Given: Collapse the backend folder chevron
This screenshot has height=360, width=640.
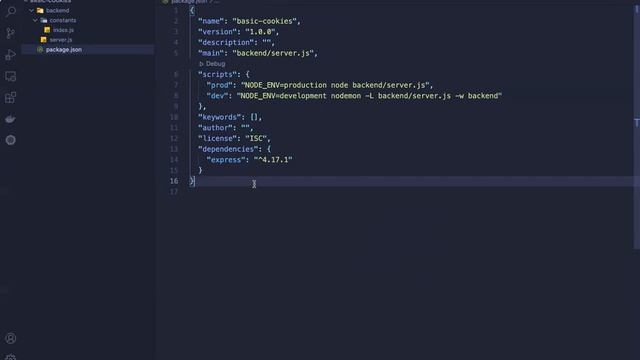Looking at the screenshot, I should (x=31, y=11).
